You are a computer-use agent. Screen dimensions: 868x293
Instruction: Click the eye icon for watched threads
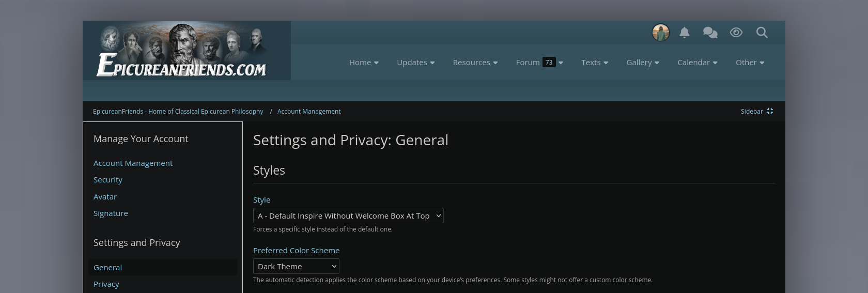tap(736, 33)
